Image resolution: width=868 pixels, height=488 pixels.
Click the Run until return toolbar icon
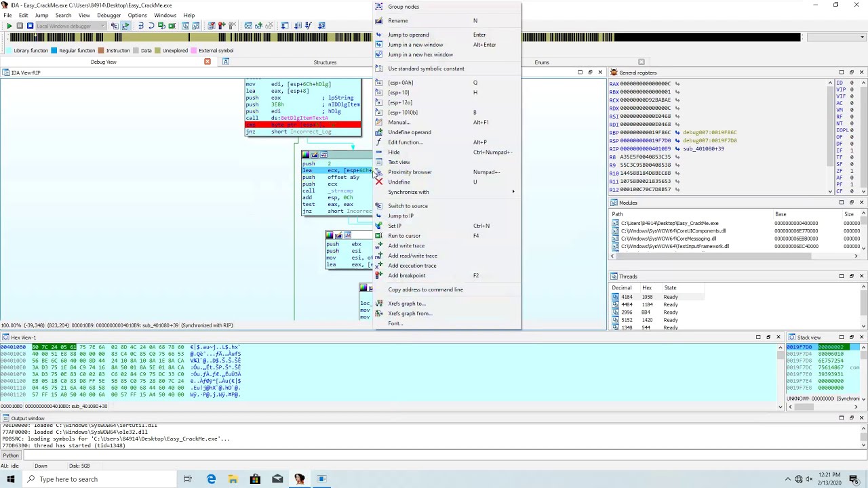(161, 26)
